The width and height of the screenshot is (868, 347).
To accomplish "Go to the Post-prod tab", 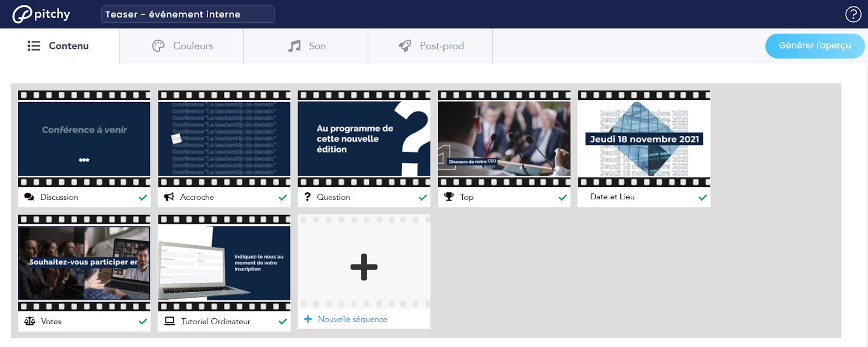I will click(430, 46).
